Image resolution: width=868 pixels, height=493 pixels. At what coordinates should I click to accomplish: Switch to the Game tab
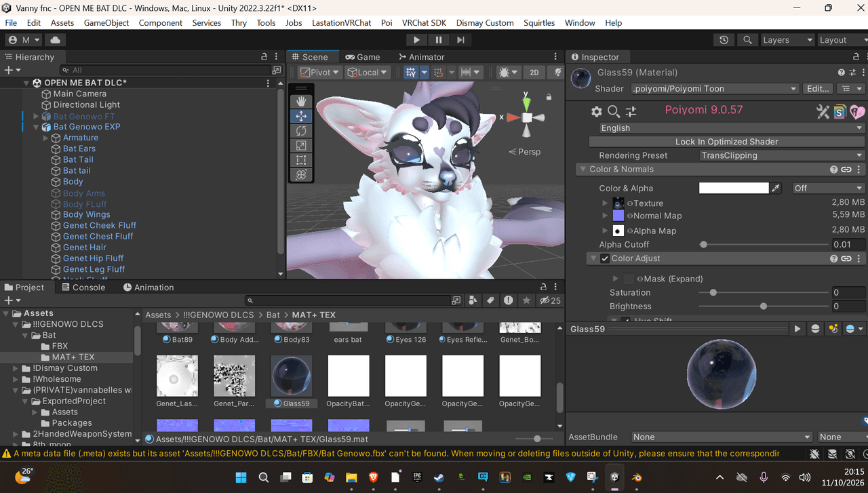point(363,57)
